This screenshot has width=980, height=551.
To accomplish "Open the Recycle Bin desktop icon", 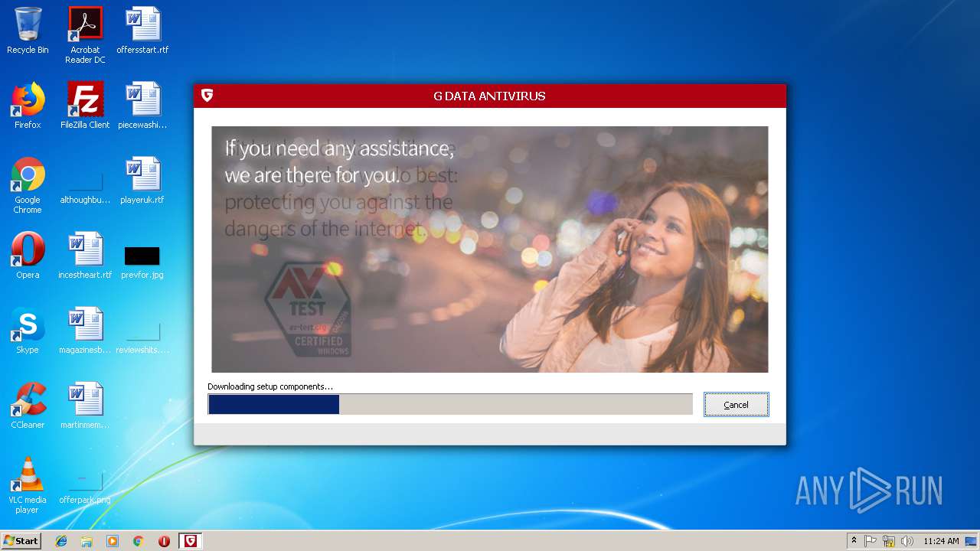I will tap(28, 31).
